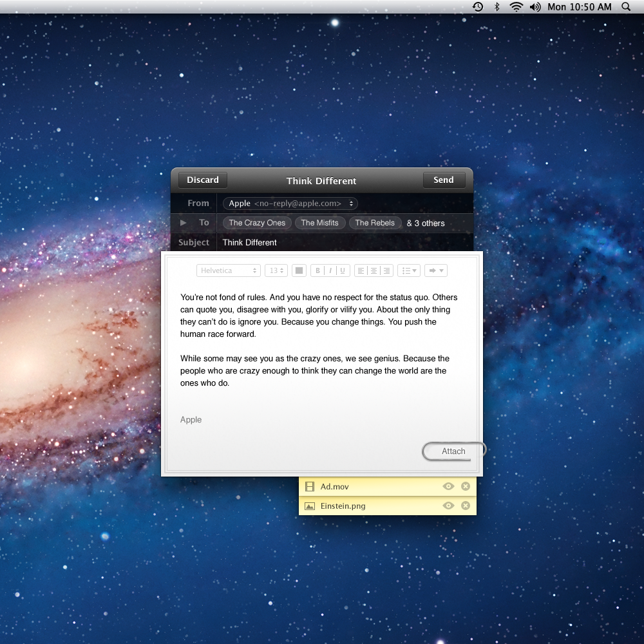Screen dimensions: 644x644
Task: Open Bluetooth menu bar icon
Action: coord(497,6)
